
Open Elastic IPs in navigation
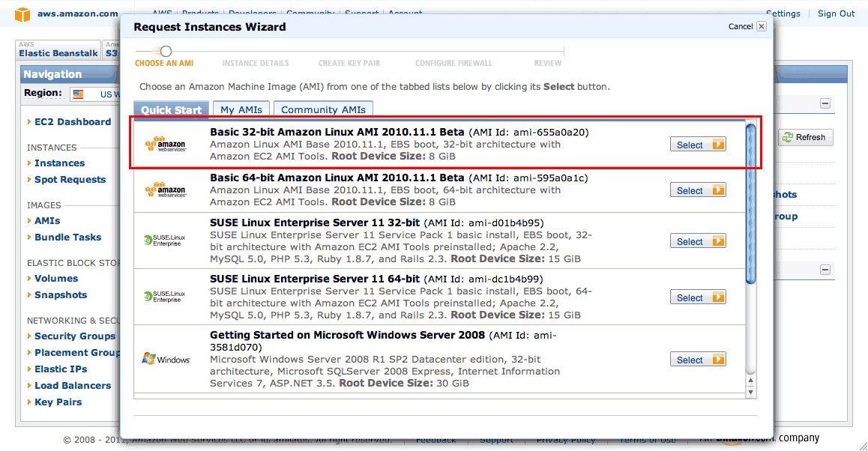click(60, 369)
